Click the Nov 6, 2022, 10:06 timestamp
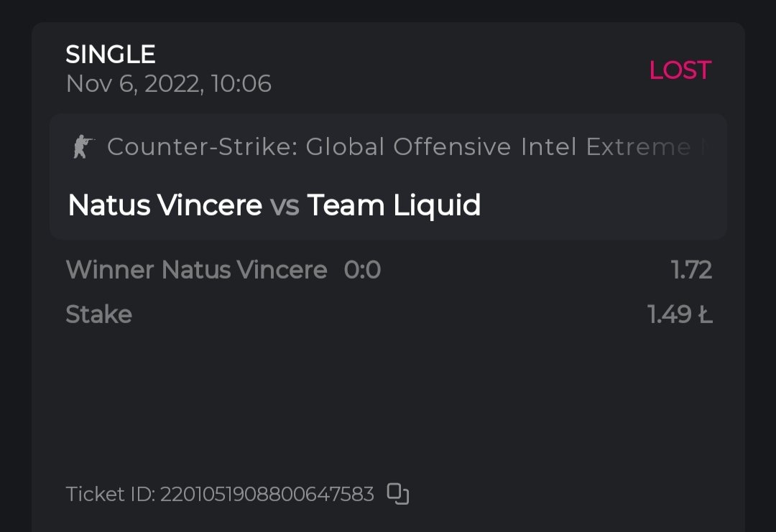 tap(169, 84)
